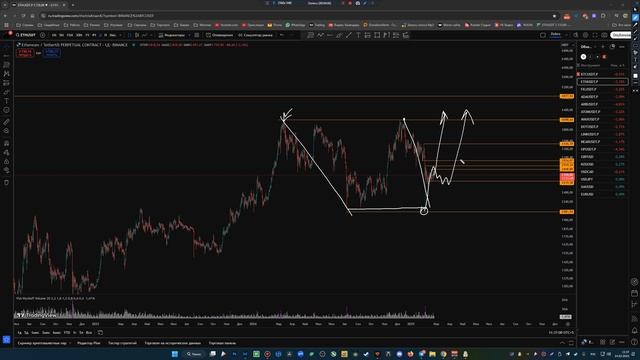Open the Pine Editor tab
Viewport: 640px width, 360px height.
[x=89, y=343]
